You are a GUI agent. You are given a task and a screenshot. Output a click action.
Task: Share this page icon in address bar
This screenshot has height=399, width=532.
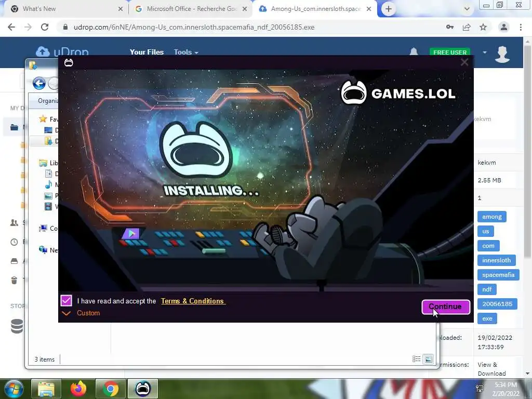click(x=467, y=27)
